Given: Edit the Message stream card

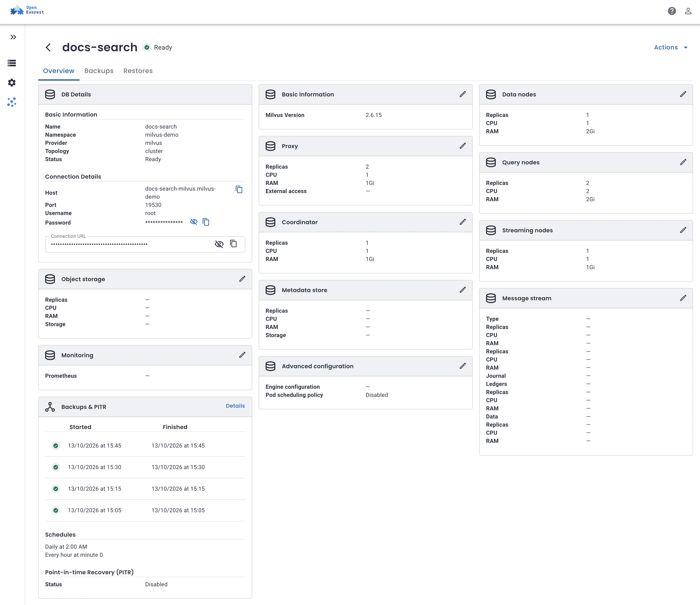Looking at the screenshot, I should (x=683, y=298).
